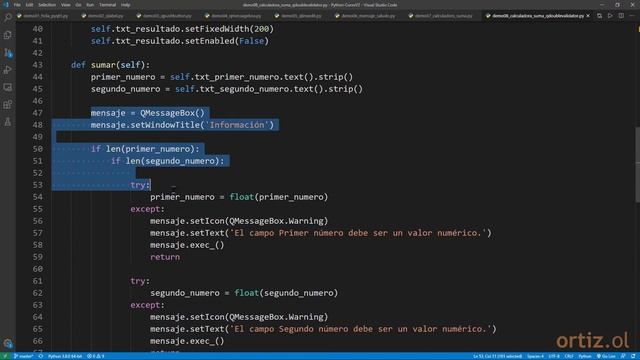The height and width of the screenshot is (360, 640).
Task: Click the 'return' keyword on line 59
Action: coord(165,257)
